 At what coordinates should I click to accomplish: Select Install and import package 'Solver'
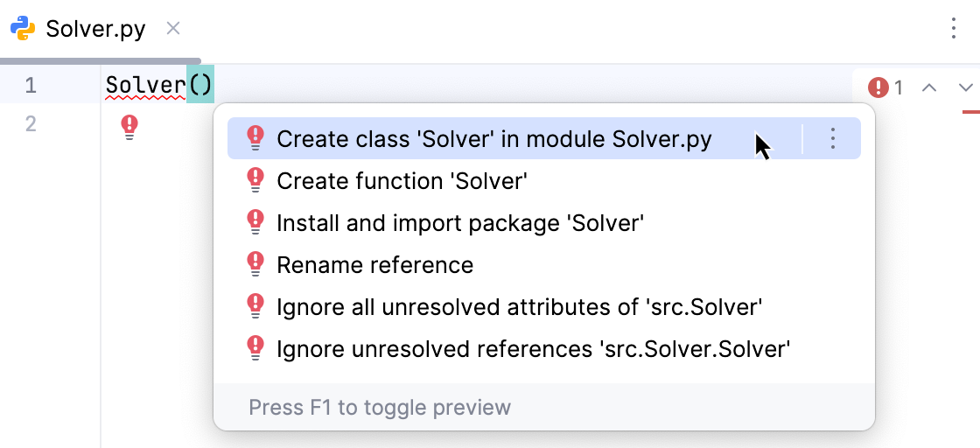point(460,223)
